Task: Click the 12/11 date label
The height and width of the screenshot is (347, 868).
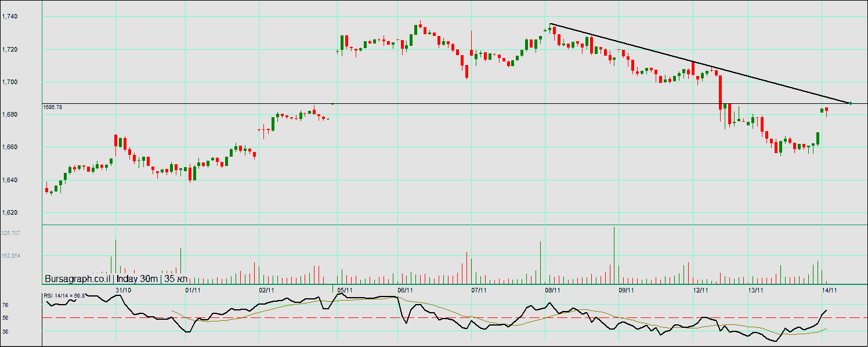Action: (x=700, y=289)
